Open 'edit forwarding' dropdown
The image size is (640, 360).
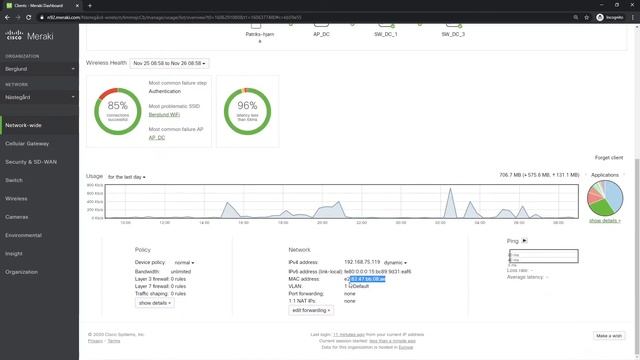point(311,310)
